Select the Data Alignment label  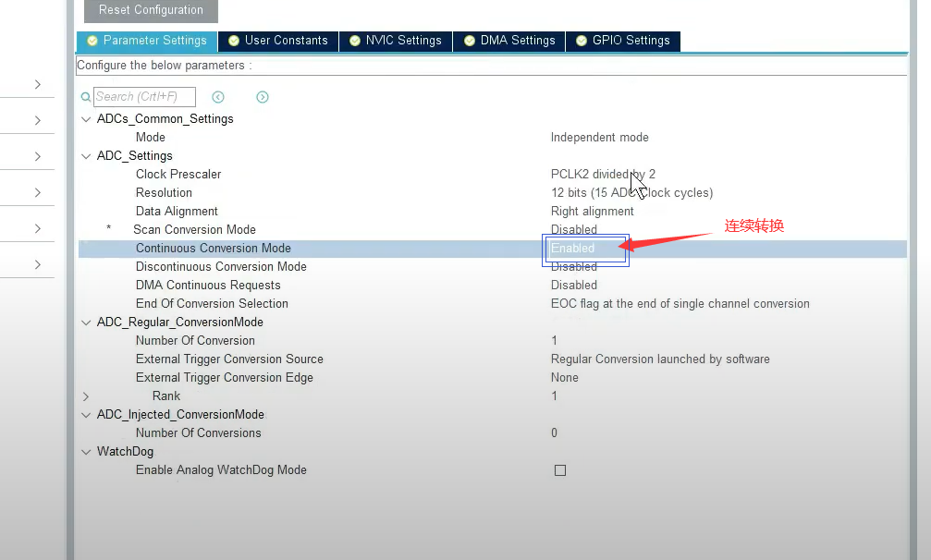tap(177, 212)
